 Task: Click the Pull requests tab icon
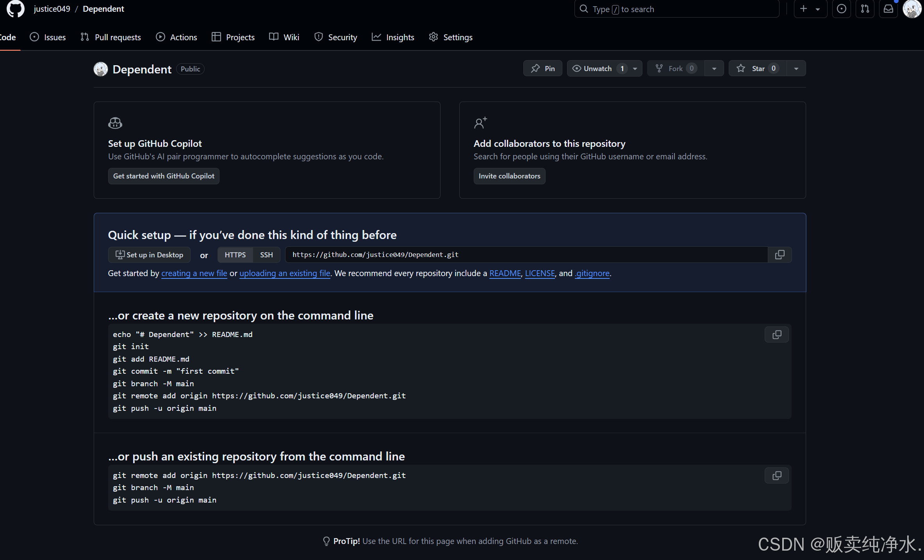tap(85, 37)
